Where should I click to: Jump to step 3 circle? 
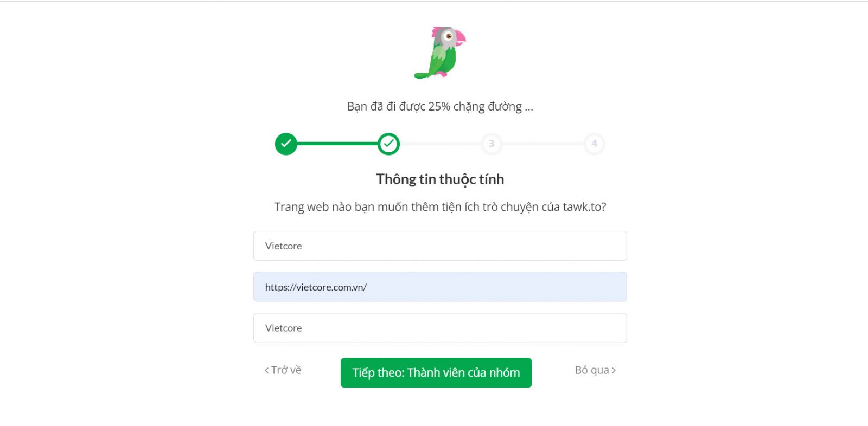[492, 144]
